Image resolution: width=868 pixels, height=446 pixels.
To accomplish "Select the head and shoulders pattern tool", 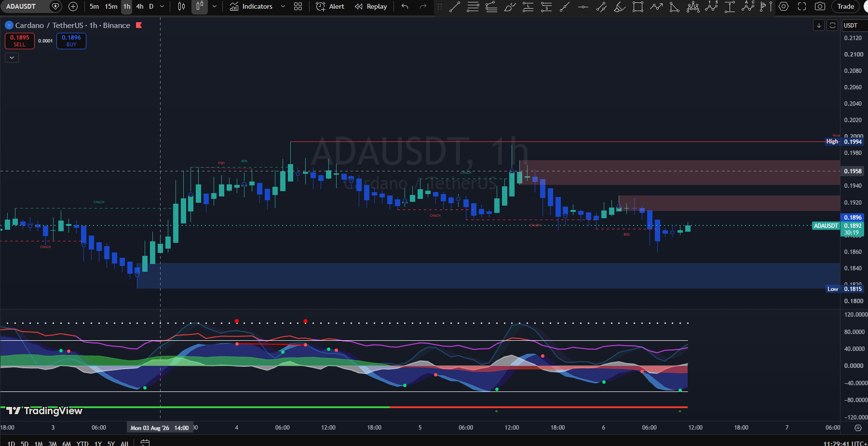I will point(693,6).
